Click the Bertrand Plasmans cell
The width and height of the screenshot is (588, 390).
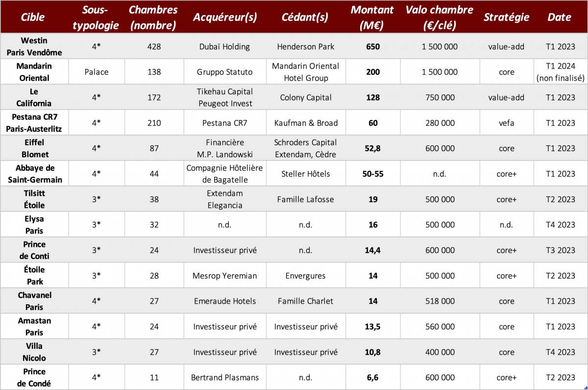point(224,378)
